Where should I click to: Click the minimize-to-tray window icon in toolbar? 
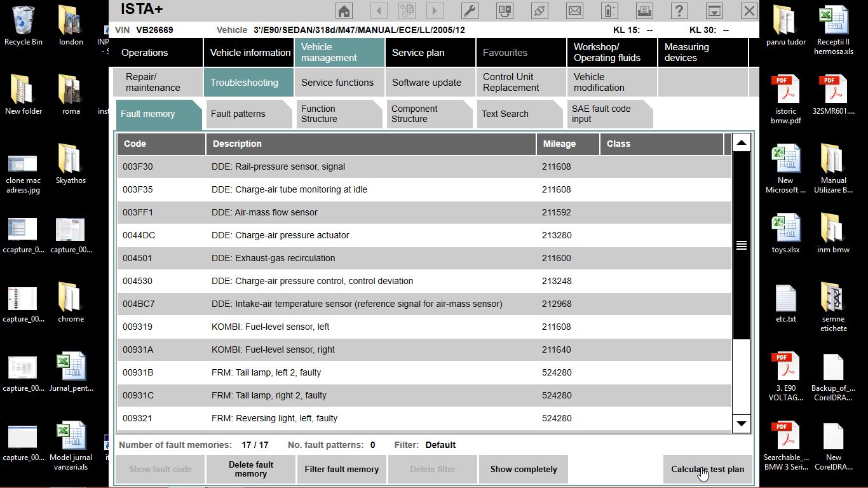(714, 11)
